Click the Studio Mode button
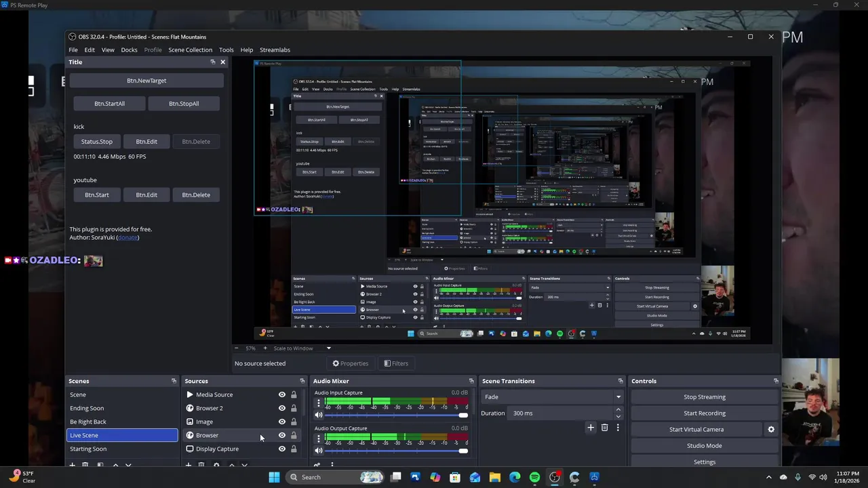868x488 pixels. tap(705, 446)
